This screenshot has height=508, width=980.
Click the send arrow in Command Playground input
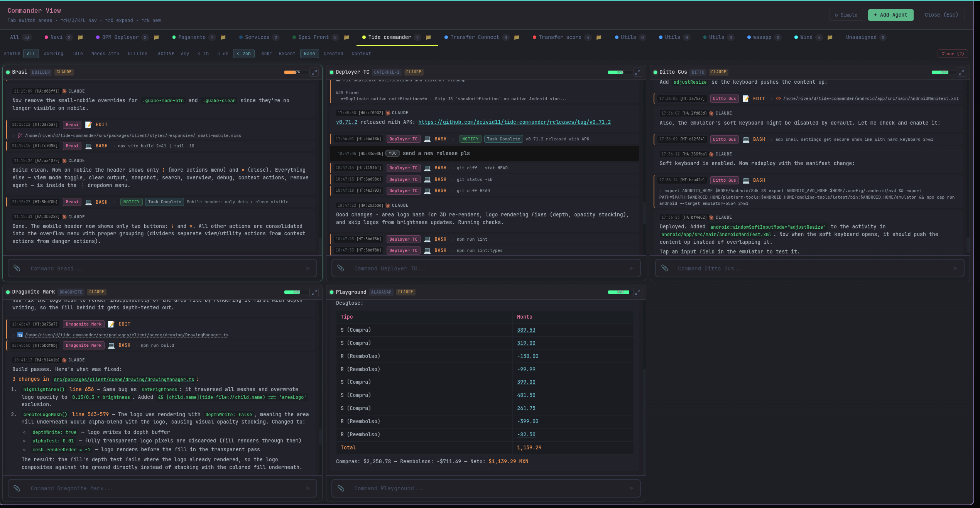pyautogui.click(x=632, y=488)
